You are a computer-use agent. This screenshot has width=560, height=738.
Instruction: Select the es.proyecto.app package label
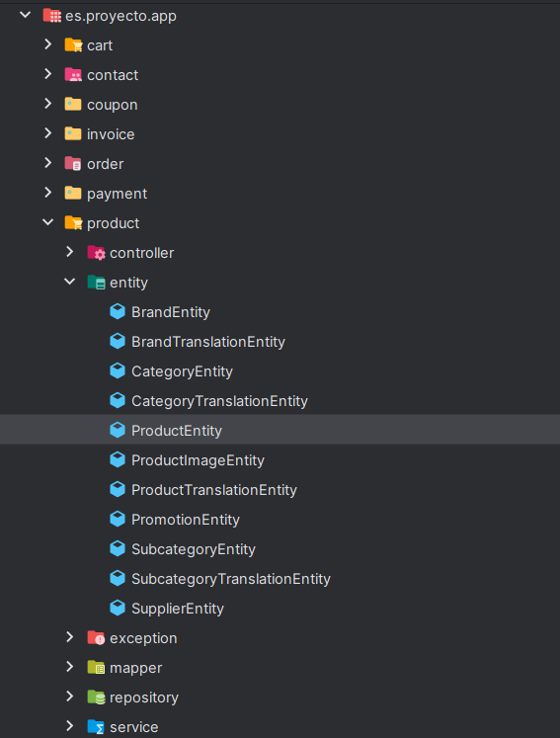tap(120, 17)
